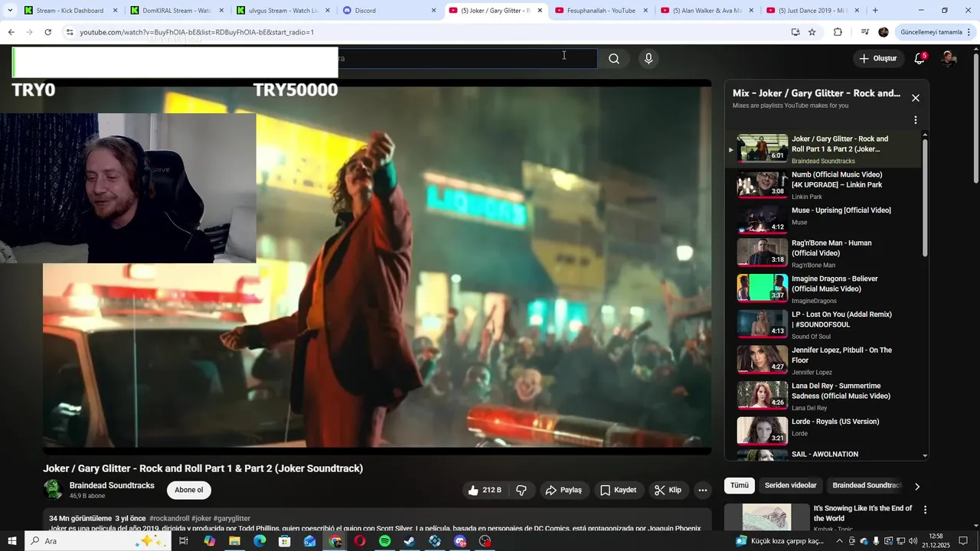Open more actions for the video
Screen dimensions: 980x551
(x=703, y=491)
